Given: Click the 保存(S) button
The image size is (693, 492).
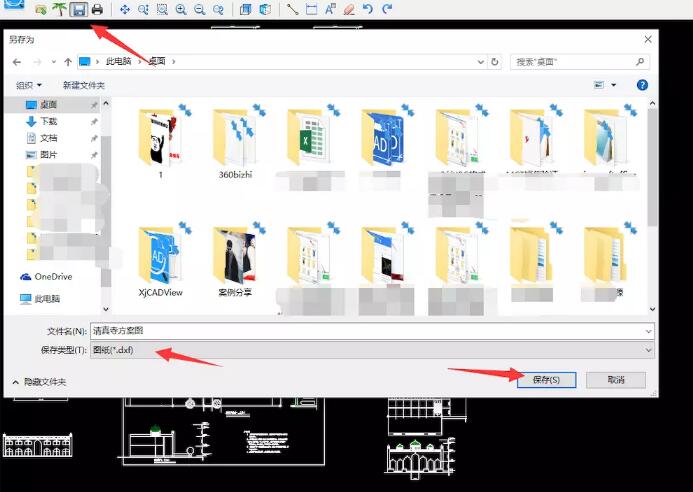Looking at the screenshot, I should coord(546,380).
